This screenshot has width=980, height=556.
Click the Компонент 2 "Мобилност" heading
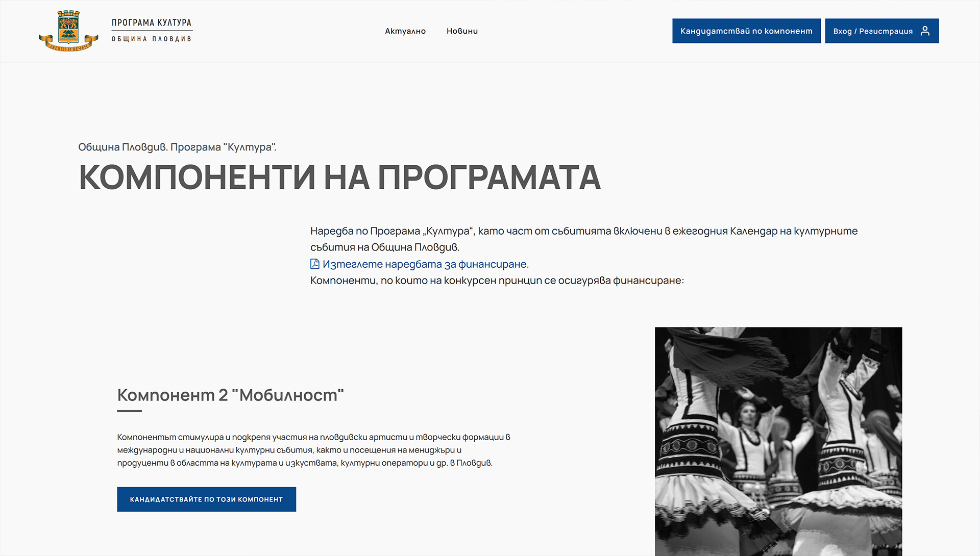(231, 395)
